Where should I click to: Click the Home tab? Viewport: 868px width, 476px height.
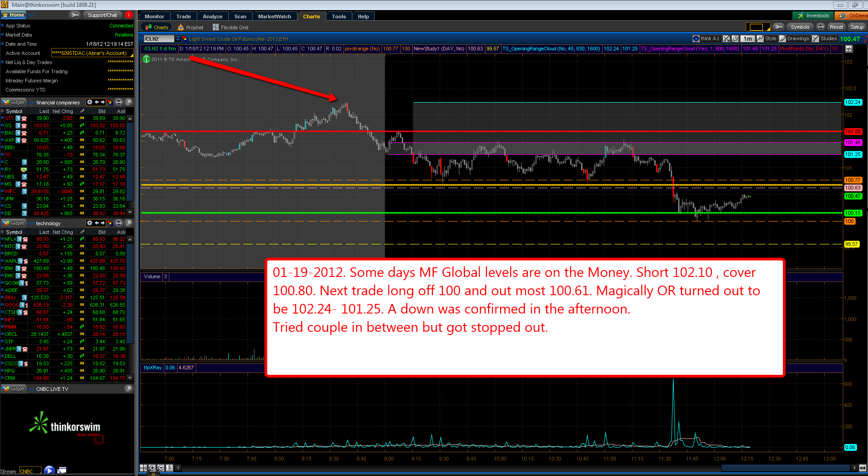click(14, 15)
